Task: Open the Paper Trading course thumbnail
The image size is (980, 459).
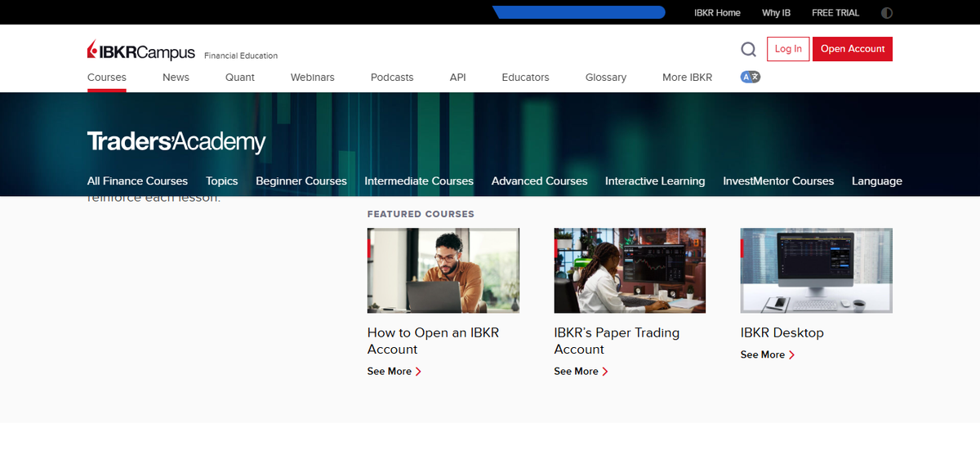Action: point(630,270)
